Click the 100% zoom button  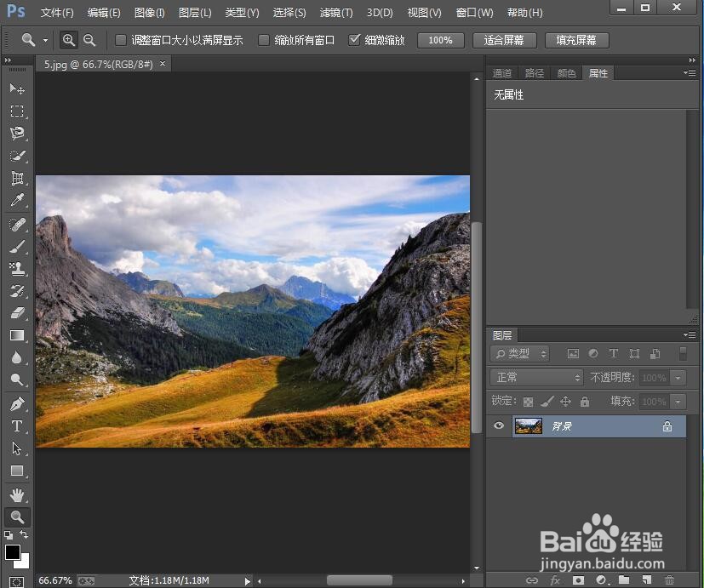[440, 40]
